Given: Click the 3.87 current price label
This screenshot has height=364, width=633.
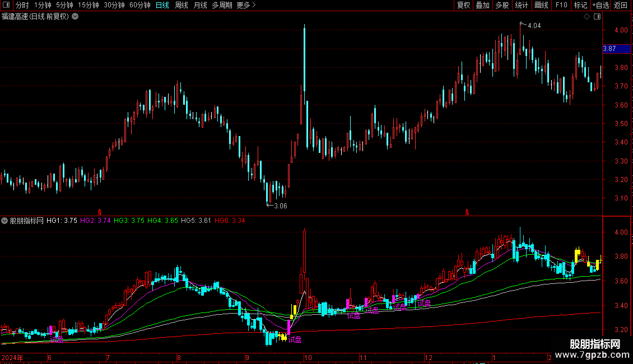Looking at the screenshot, I should coord(616,49).
